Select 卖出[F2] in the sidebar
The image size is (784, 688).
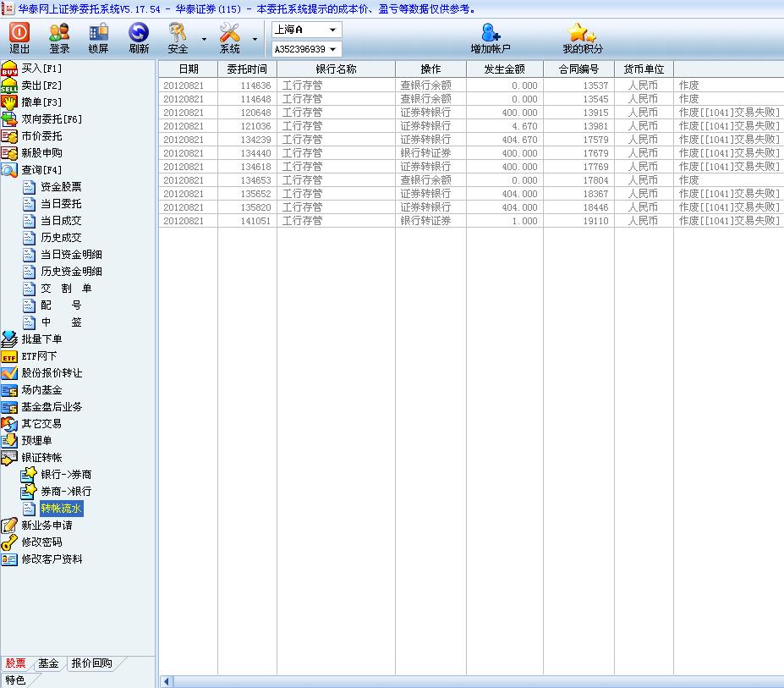point(41,85)
